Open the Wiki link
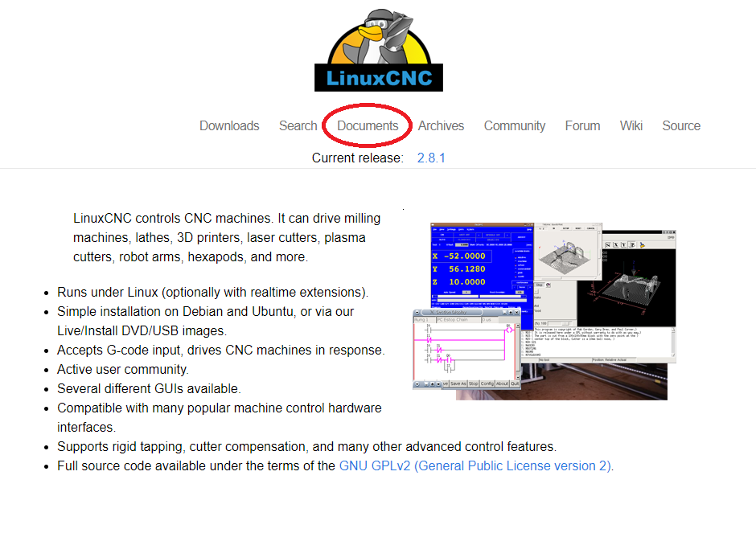This screenshot has width=756, height=533. [x=631, y=125]
